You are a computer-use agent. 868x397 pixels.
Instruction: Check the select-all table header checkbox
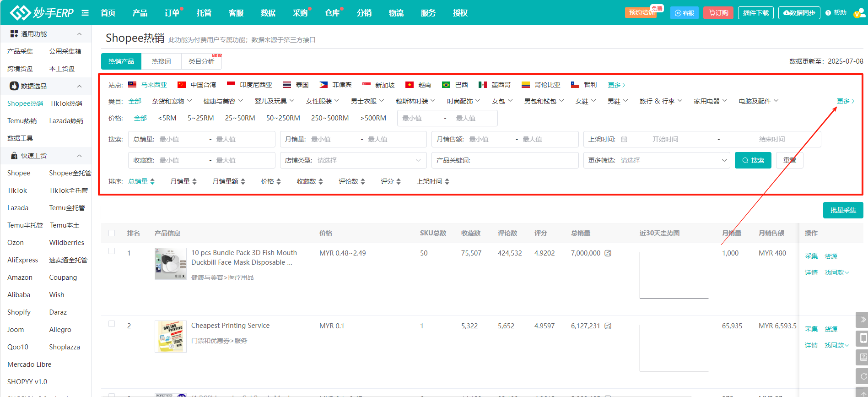point(112,233)
